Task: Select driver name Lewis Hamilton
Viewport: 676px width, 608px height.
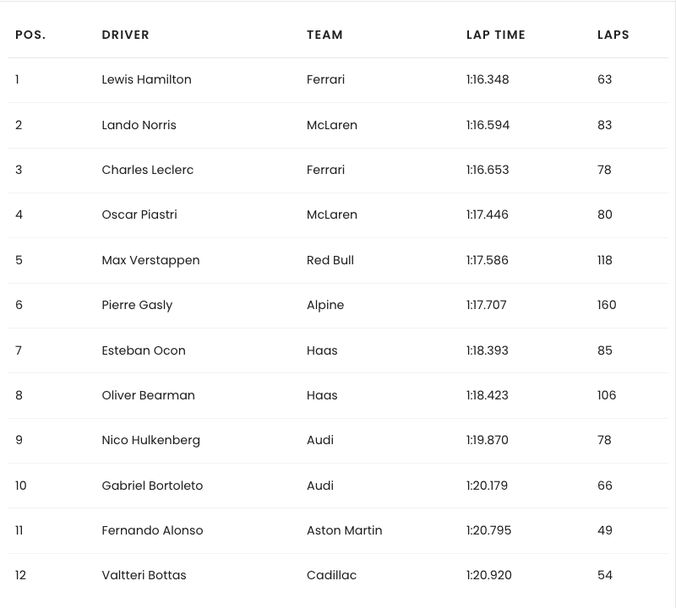Action: point(146,80)
